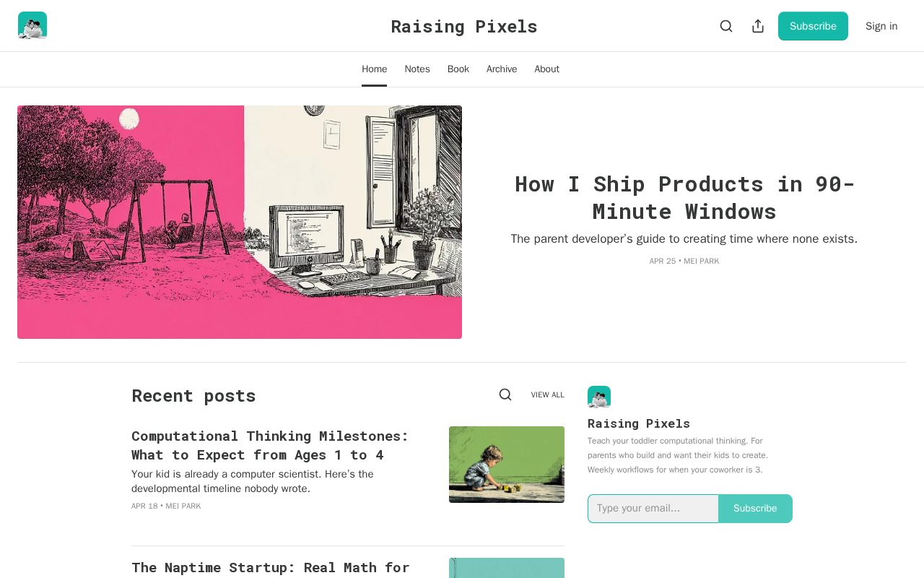Image resolution: width=924 pixels, height=578 pixels.
Task: Click VIEW ALL next to Recent posts
Action: 548,394
